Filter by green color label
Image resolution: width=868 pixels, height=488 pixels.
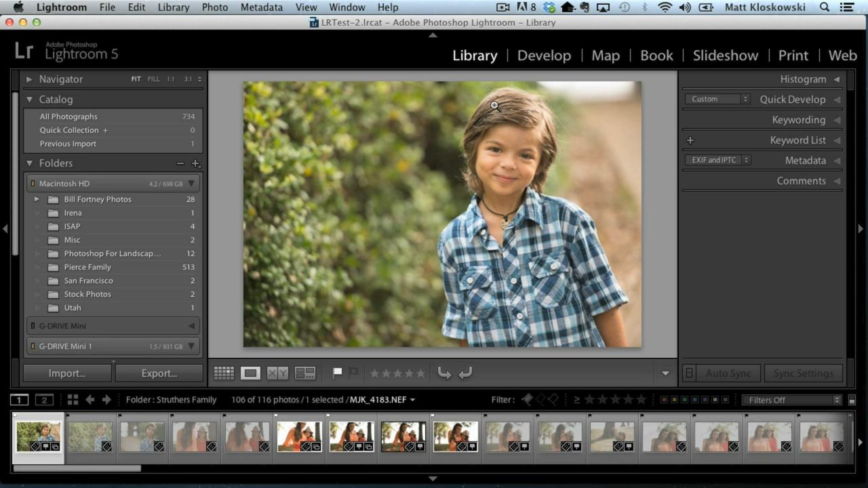(683, 400)
